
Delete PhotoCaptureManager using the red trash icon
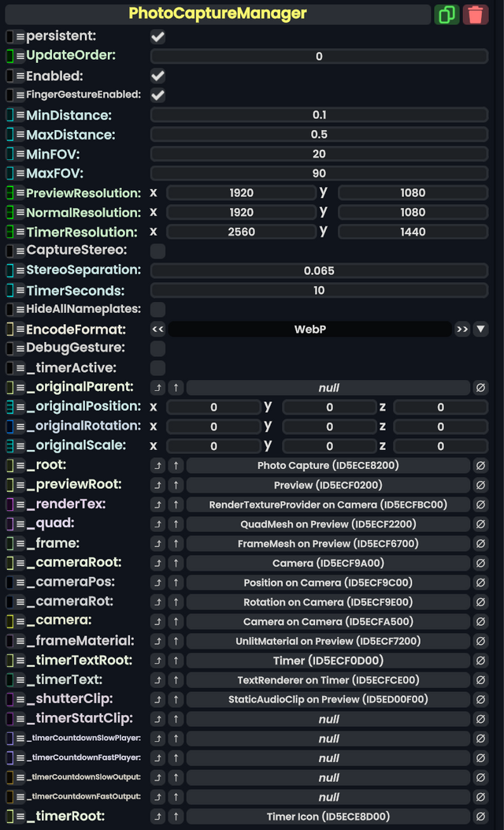tap(476, 14)
